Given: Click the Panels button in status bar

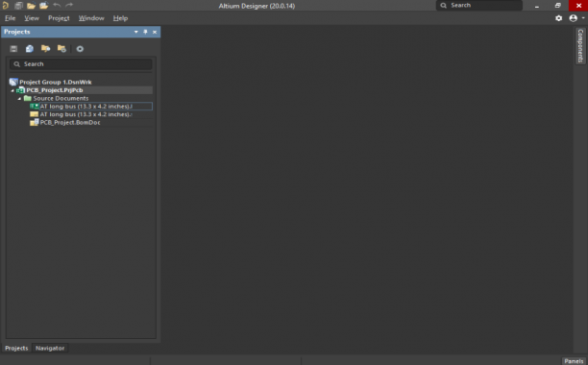Looking at the screenshot, I should tap(574, 361).
